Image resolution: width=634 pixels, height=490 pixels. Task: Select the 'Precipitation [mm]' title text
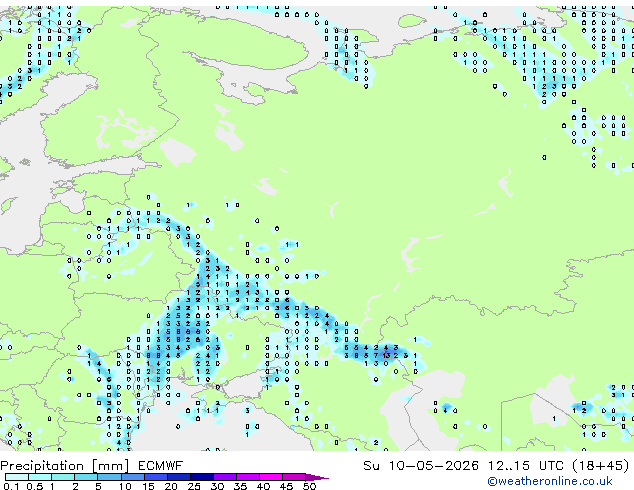65,466
